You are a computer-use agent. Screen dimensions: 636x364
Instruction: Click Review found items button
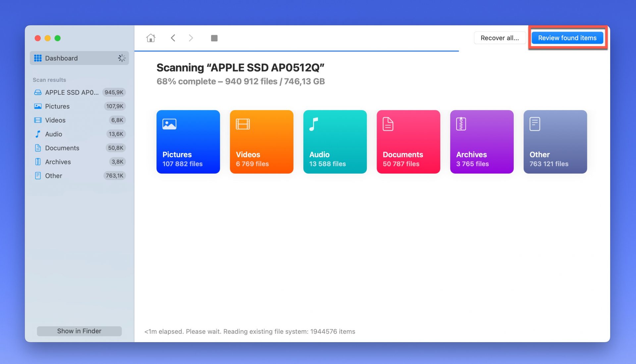click(x=567, y=38)
